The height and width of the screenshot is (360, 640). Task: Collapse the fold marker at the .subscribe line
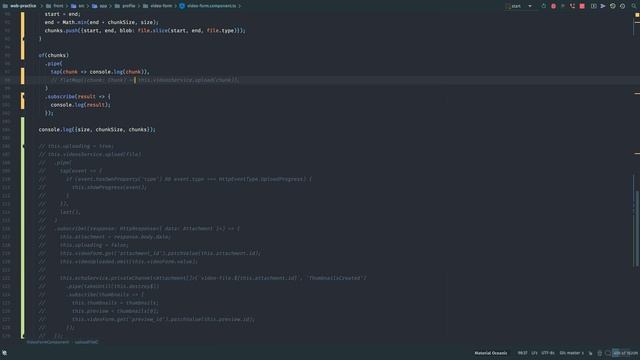tap(23, 97)
